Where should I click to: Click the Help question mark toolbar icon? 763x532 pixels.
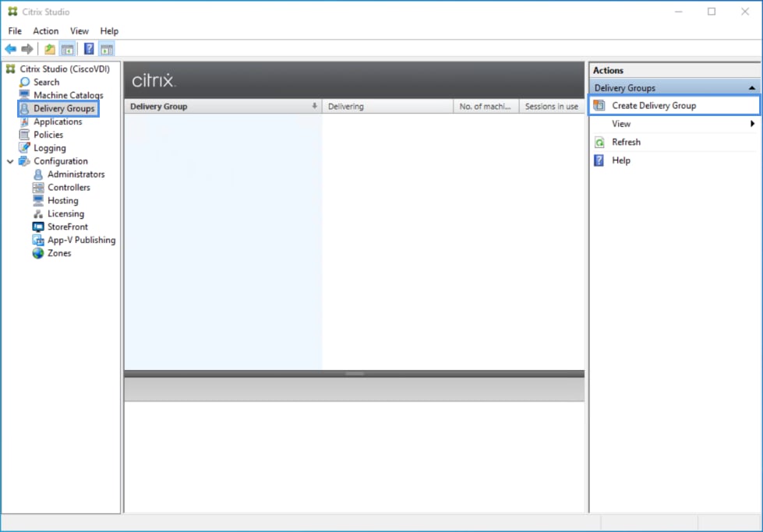coord(89,49)
